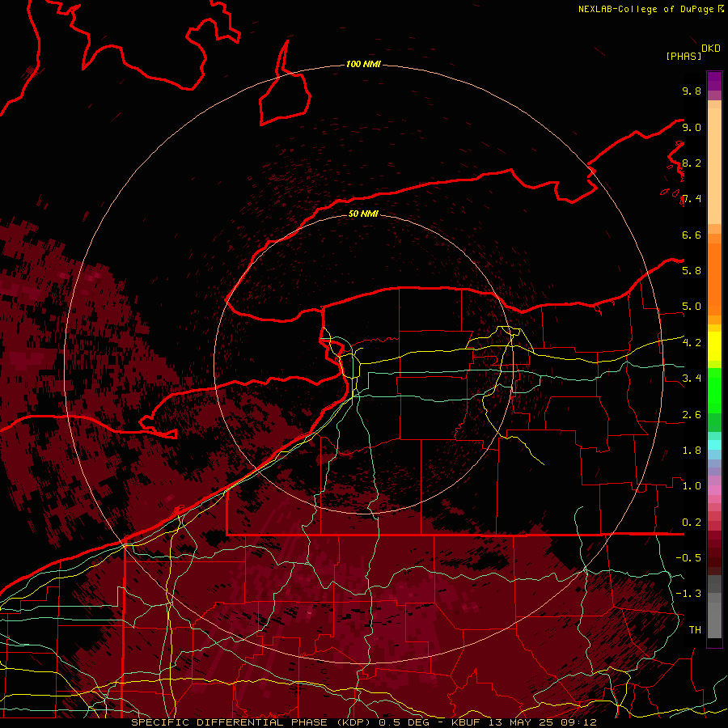
Task: Click the DKD label above the color scale
Action: tap(711, 49)
